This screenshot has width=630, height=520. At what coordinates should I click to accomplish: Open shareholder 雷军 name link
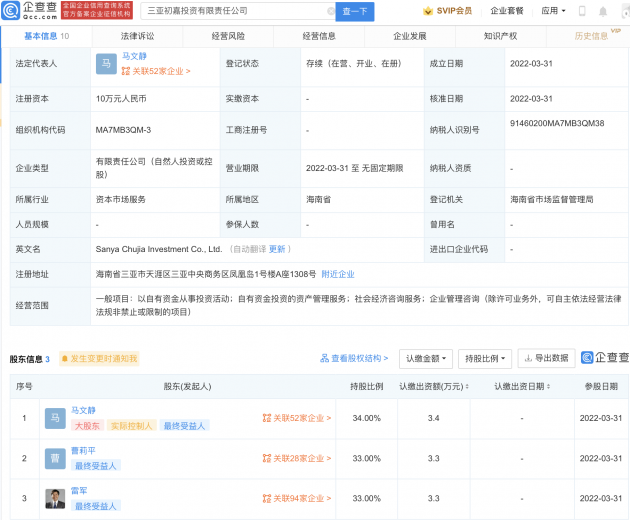pyautogui.click(x=79, y=491)
